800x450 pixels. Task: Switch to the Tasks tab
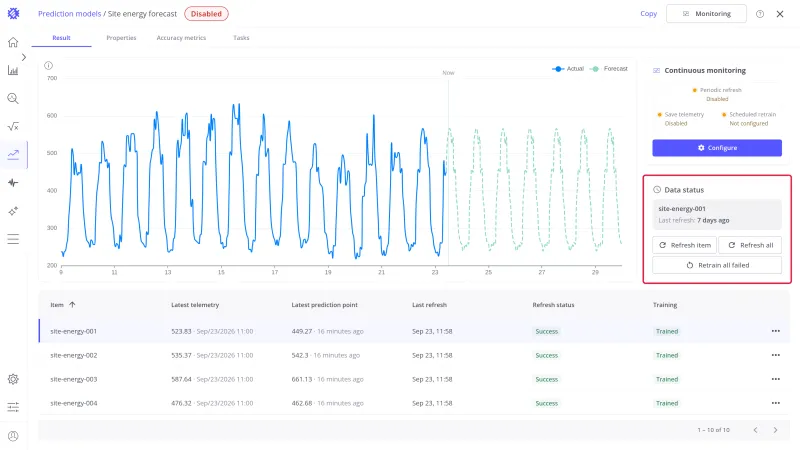click(x=241, y=38)
